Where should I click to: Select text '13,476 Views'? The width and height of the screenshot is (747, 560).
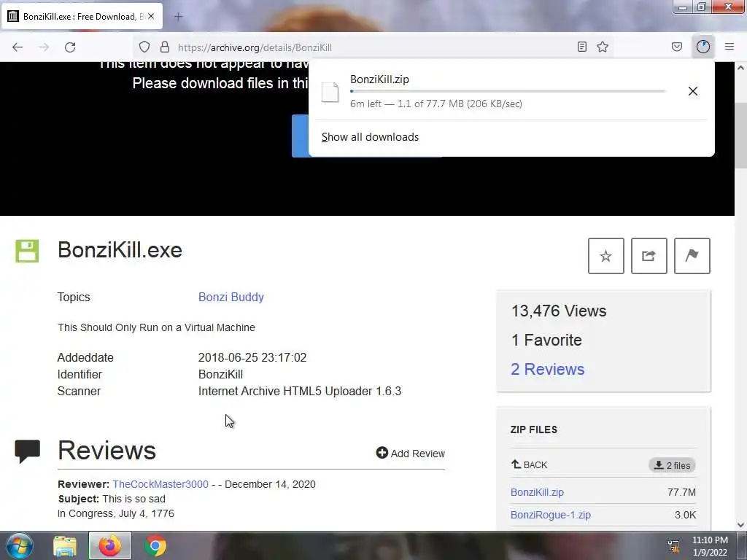pos(559,311)
